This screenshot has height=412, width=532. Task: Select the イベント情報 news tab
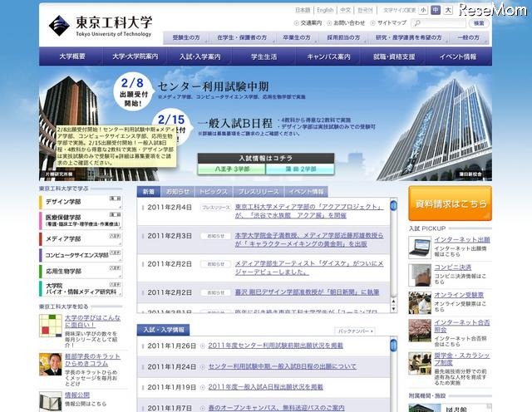point(306,192)
